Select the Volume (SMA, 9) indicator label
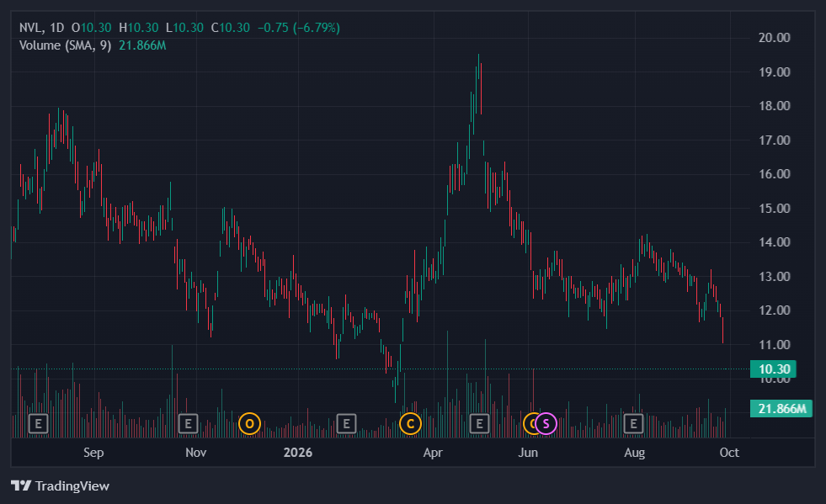This screenshot has height=504, width=826. click(x=66, y=45)
